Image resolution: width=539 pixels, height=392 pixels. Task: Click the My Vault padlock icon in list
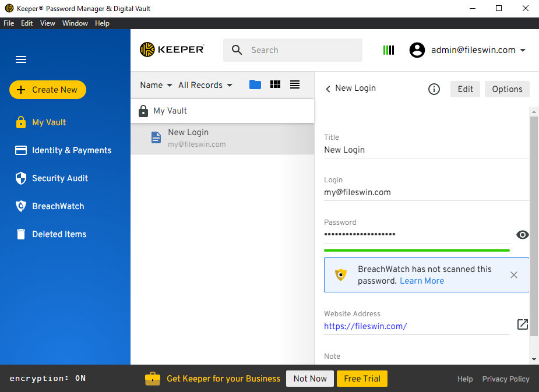(143, 111)
